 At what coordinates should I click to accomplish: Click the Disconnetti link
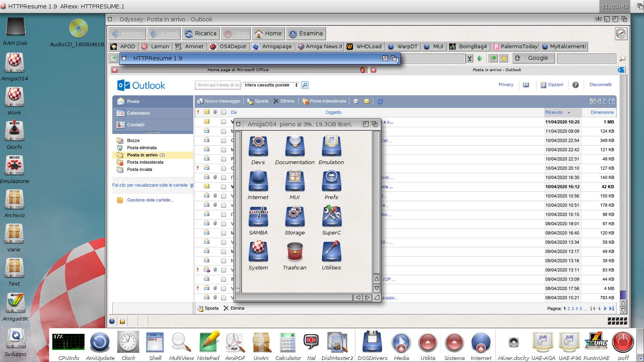[x=600, y=84]
